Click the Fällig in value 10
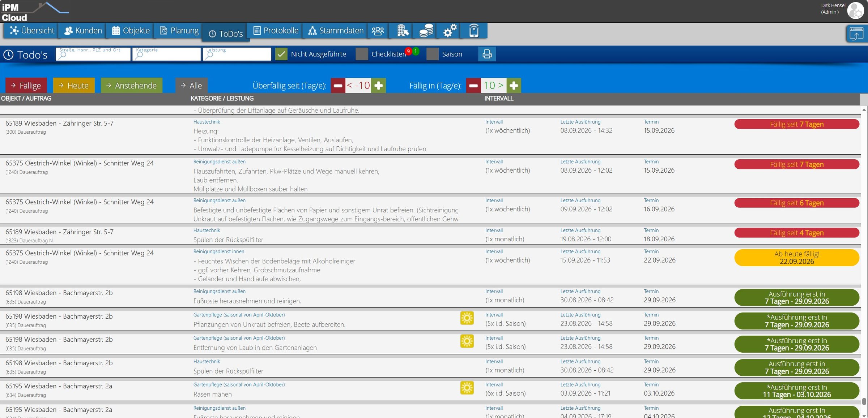The width and height of the screenshot is (868, 418). (x=493, y=86)
